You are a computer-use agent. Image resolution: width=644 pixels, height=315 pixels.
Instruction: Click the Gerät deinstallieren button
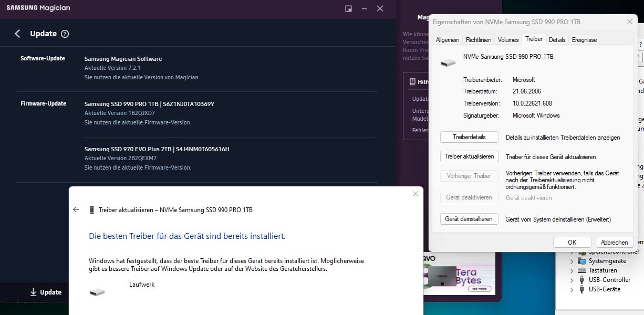click(x=469, y=219)
